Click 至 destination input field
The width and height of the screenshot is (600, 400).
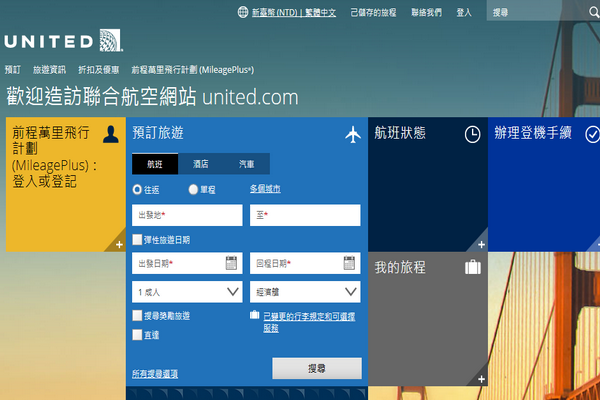(305, 215)
